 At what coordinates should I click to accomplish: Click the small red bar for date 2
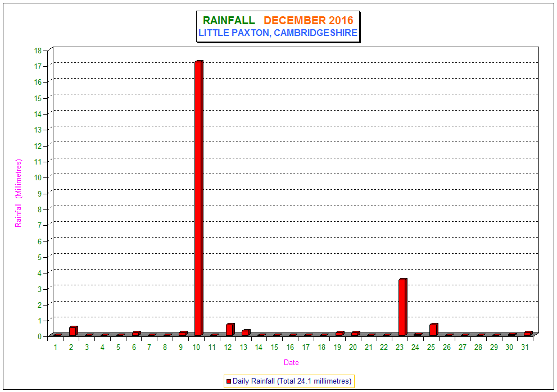coord(73,331)
